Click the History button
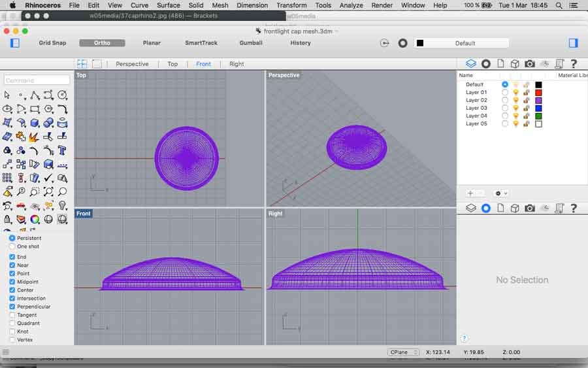588x368 pixels. click(301, 43)
